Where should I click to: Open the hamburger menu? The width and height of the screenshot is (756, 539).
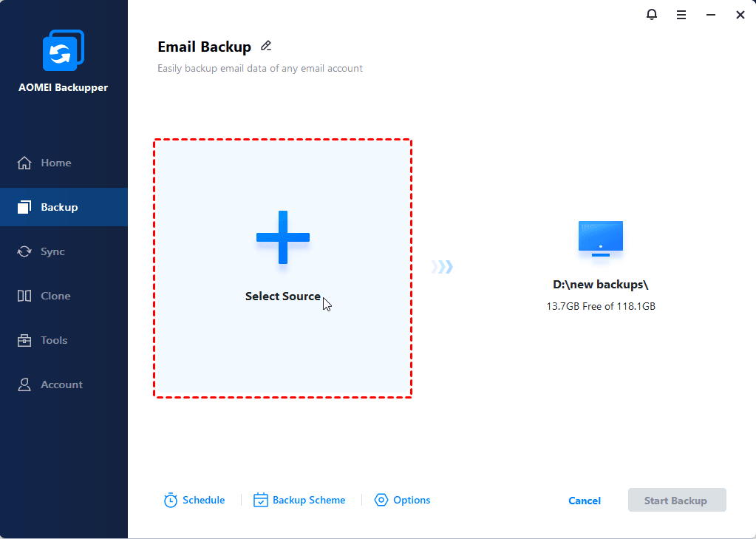click(681, 14)
